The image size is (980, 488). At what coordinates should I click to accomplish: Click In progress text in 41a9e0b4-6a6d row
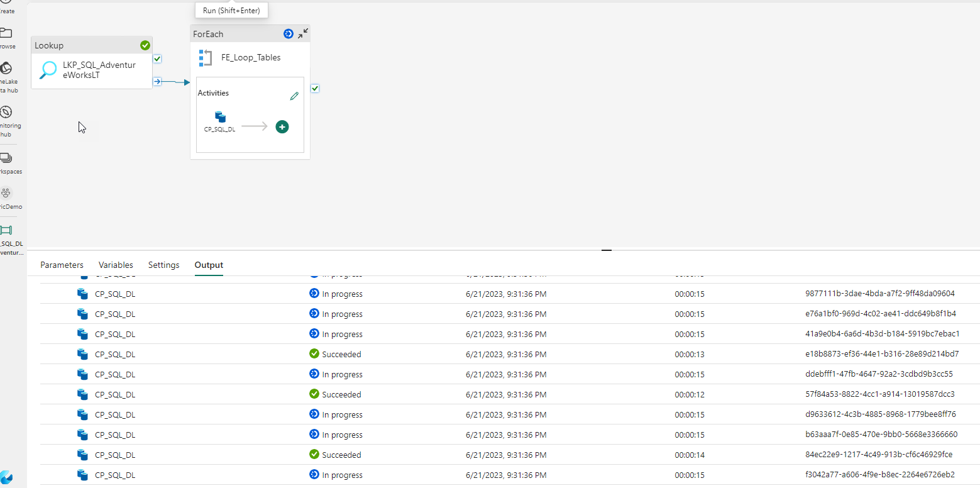tap(343, 334)
